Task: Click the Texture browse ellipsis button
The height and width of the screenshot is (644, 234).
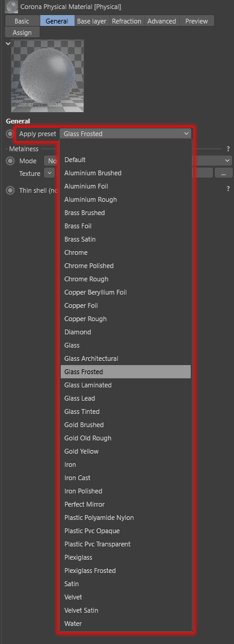Action: (x=224, y=173)
